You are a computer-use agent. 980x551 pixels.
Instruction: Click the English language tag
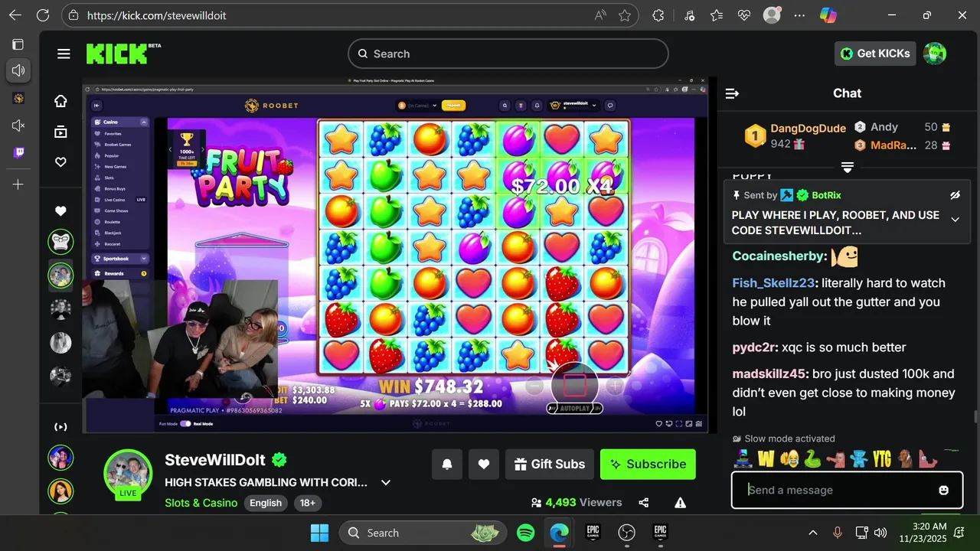tap(266, 503)
